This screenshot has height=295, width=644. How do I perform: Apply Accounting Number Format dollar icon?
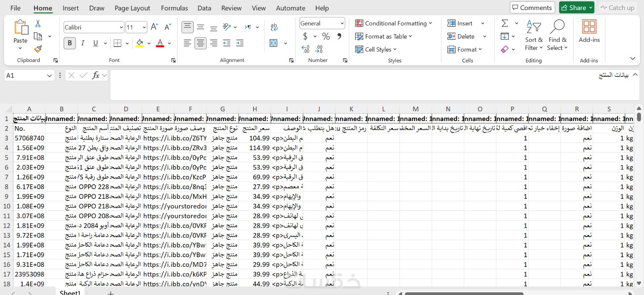point(305,36)
